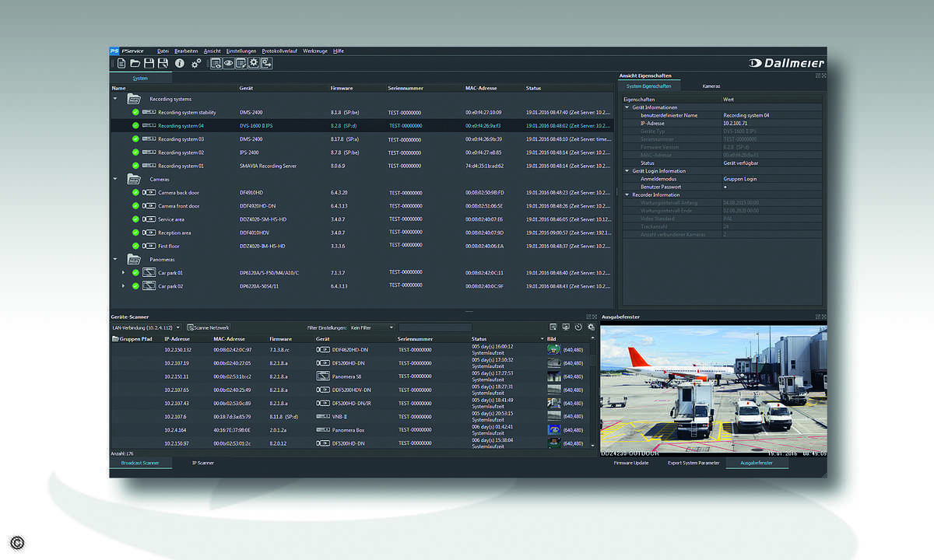Collapse the Recording systems group
This screenshot has height=560, width=934.
click(115, 99)
